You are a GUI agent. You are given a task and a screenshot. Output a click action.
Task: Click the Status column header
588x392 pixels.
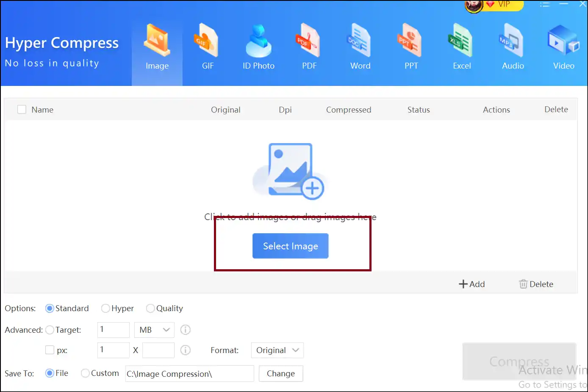coord(419,110)
